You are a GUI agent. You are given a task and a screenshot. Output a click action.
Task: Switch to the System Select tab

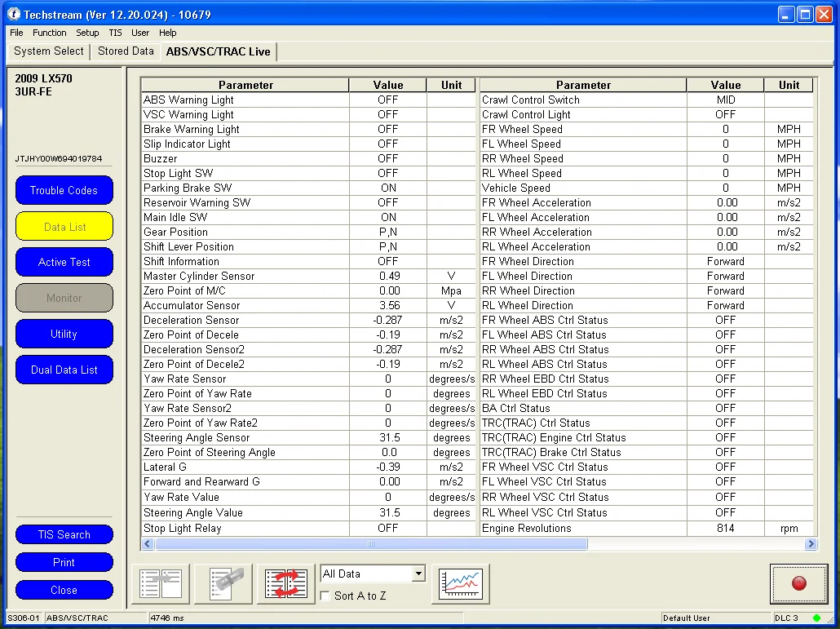coord(49,51)
